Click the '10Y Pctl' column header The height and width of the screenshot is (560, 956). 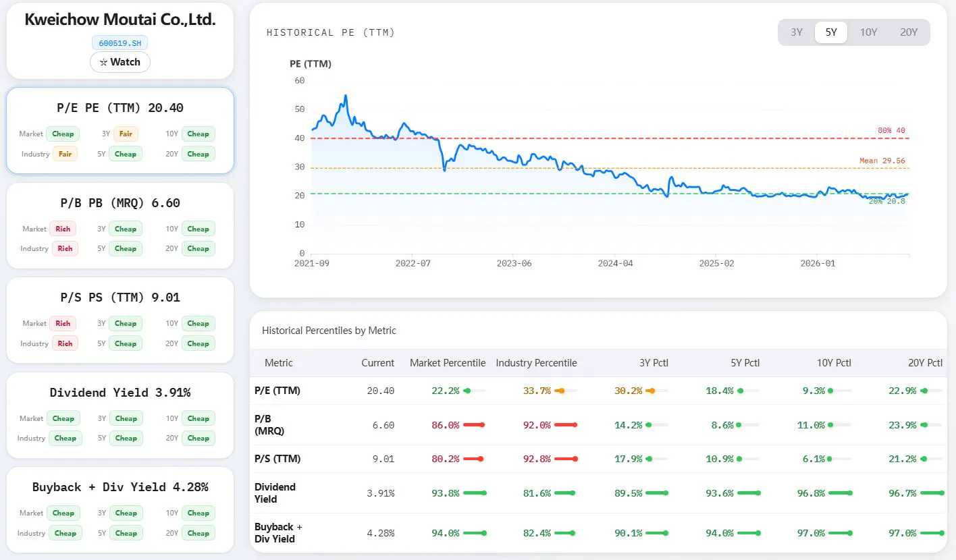[834, 363]
